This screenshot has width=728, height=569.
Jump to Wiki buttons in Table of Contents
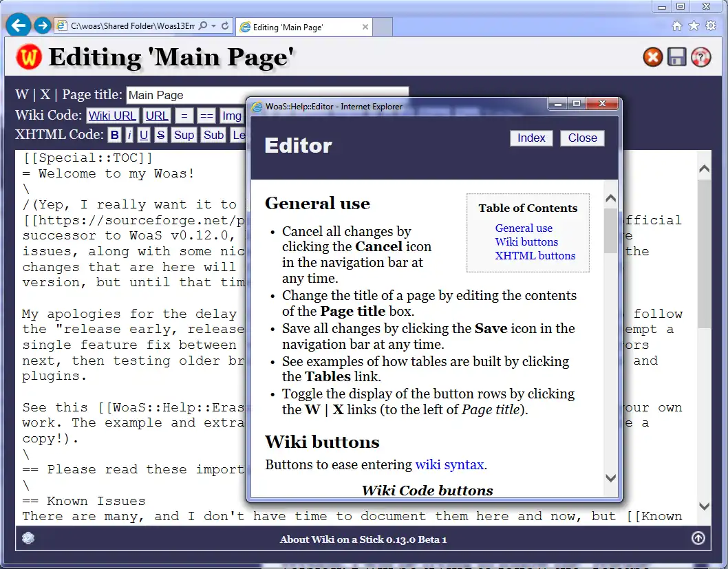pos(526,241)
